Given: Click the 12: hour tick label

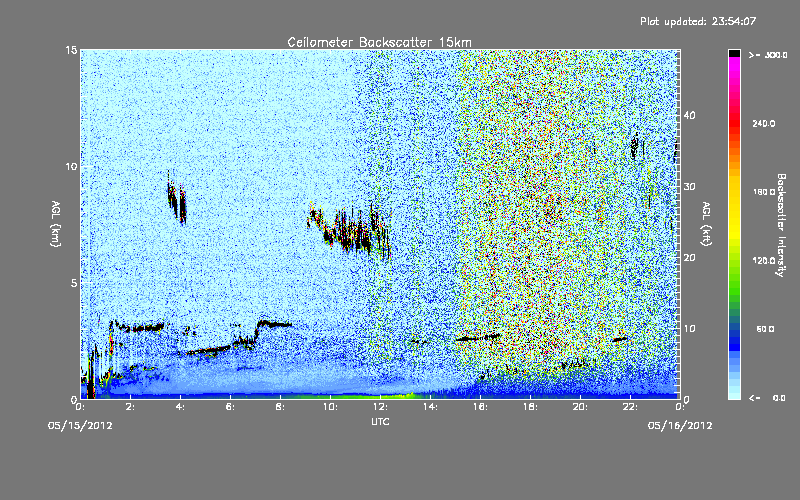Looking at the screenshot, I should click(380, 407).
